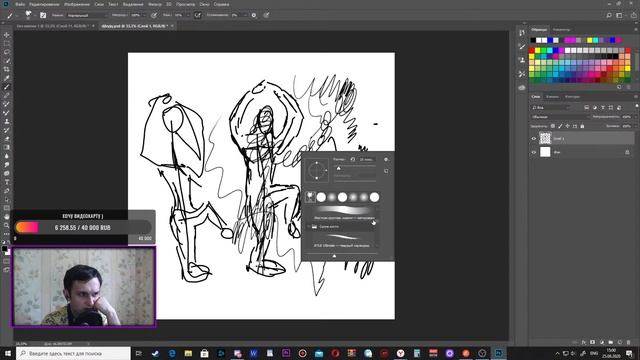Expand the Сухие кисти brush folder

click(x=309, y=227)
